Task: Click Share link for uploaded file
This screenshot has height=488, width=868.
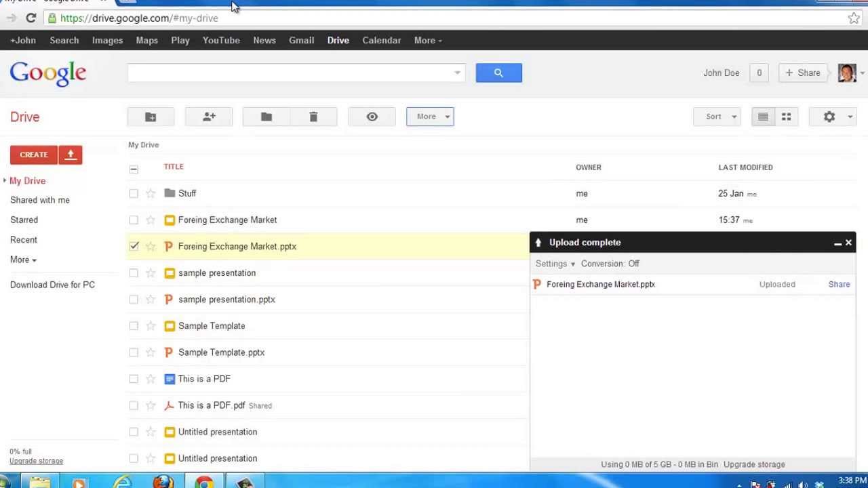Action: point(839,284)
